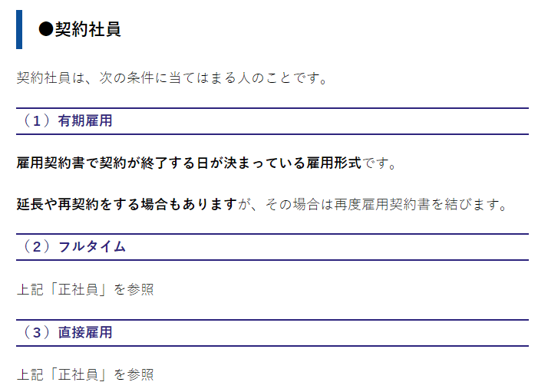Click the number （2） before フルタイム
Image resolution: width=538 pixels, height=392 pixels.
coord(36,247)
